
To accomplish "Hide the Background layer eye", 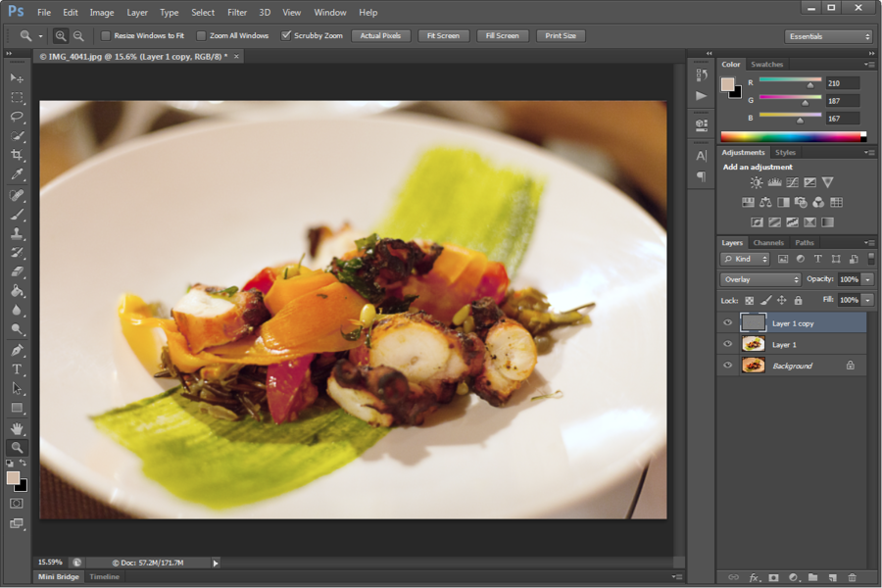I will point(727,366).
